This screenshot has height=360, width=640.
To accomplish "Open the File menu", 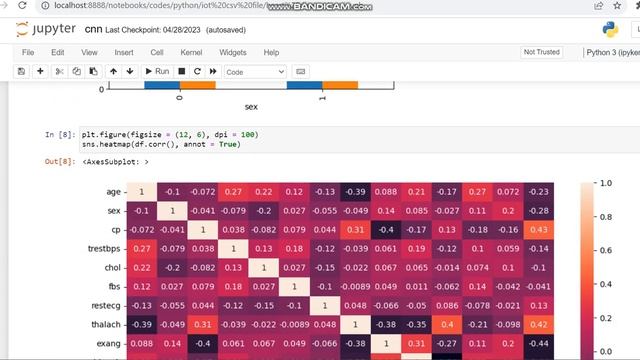I will (x=28, y=52).
